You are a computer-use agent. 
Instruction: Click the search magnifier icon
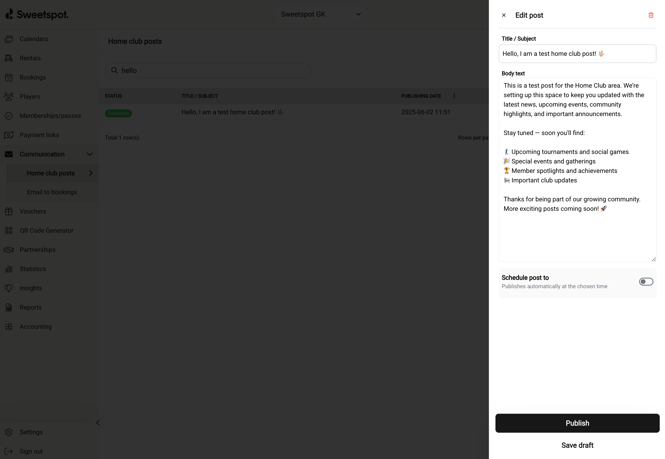114,70
